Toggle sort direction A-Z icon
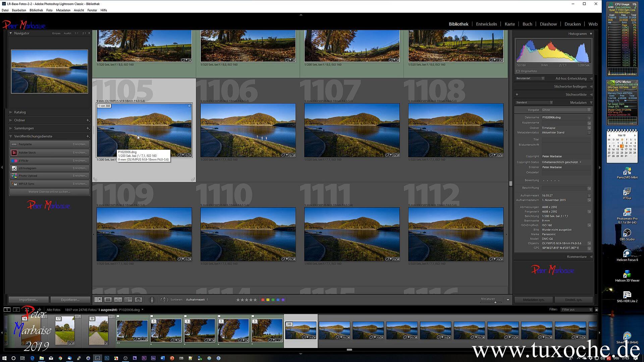 164,300
